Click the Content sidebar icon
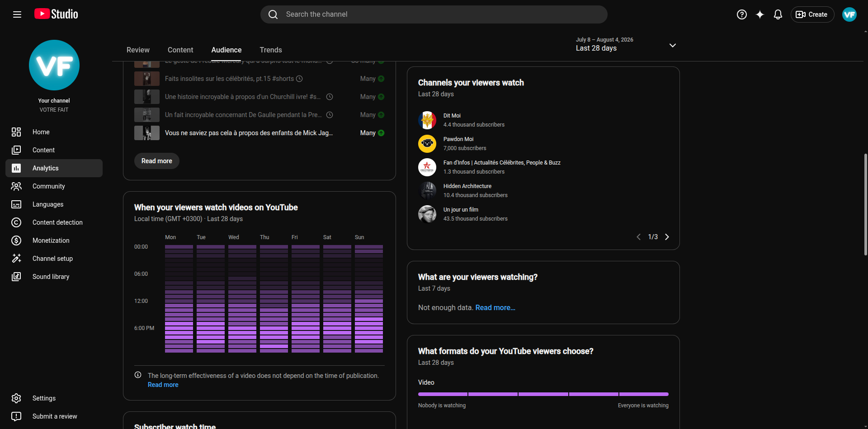 [16, 150]
